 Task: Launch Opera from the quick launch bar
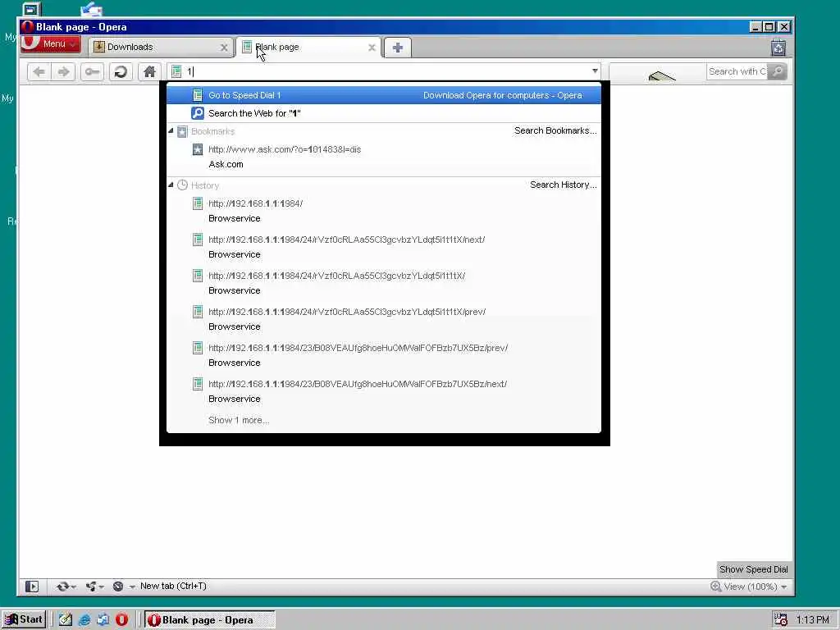click(121, 620)
